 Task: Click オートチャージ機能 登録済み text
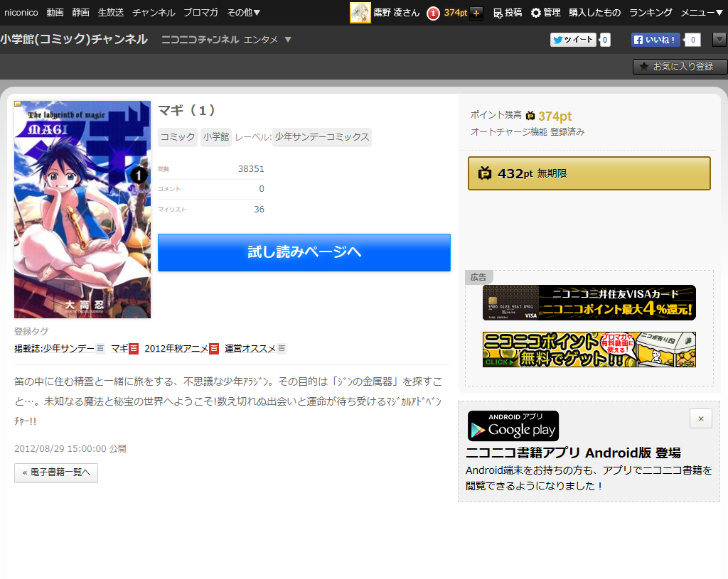[527, 131]
